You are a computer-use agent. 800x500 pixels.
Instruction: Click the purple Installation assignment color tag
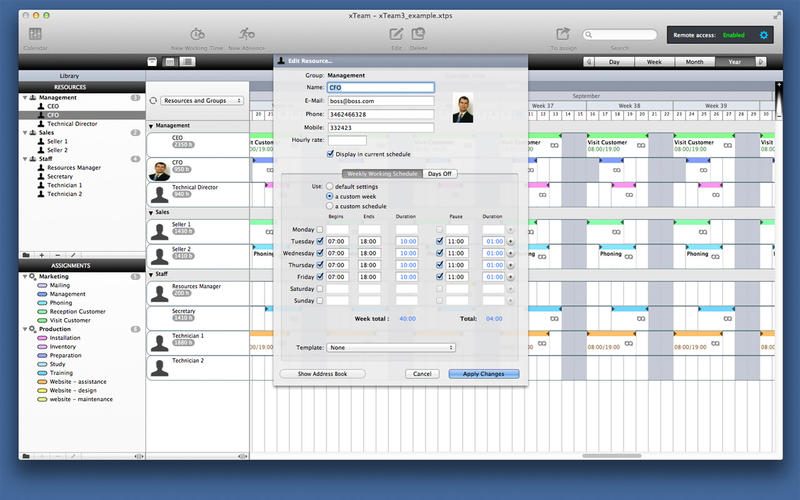pos(42,338)
